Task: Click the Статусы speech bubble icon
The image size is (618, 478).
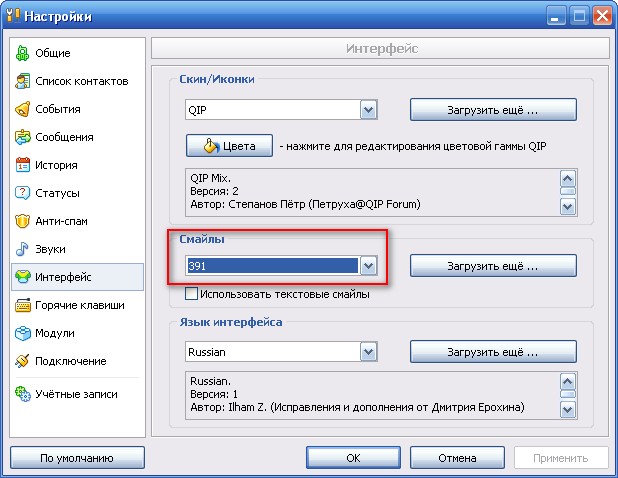Action: tap(22, 193)
